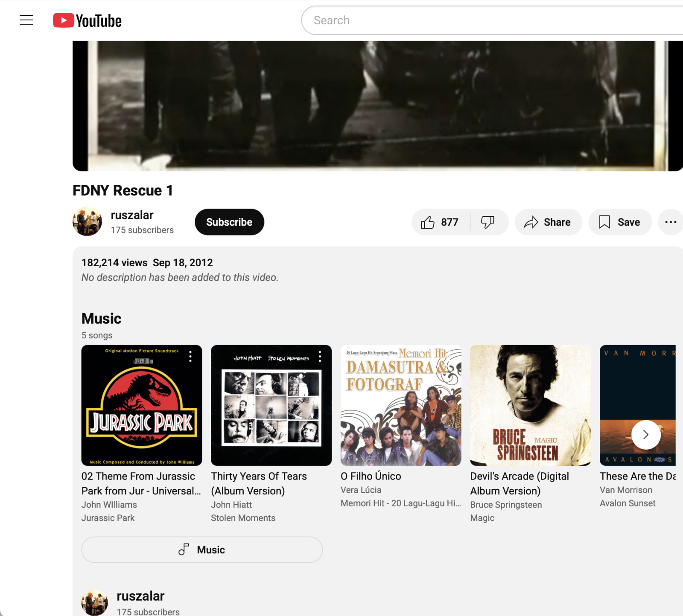Select '175 subscribers' under channel name near Subscribe

[x=142, y=230]
